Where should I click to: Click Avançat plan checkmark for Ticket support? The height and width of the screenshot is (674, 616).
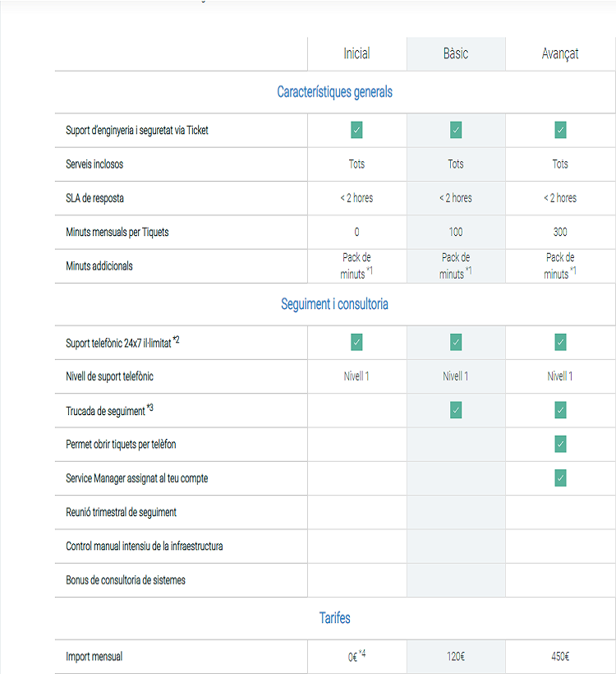point(560,130)
